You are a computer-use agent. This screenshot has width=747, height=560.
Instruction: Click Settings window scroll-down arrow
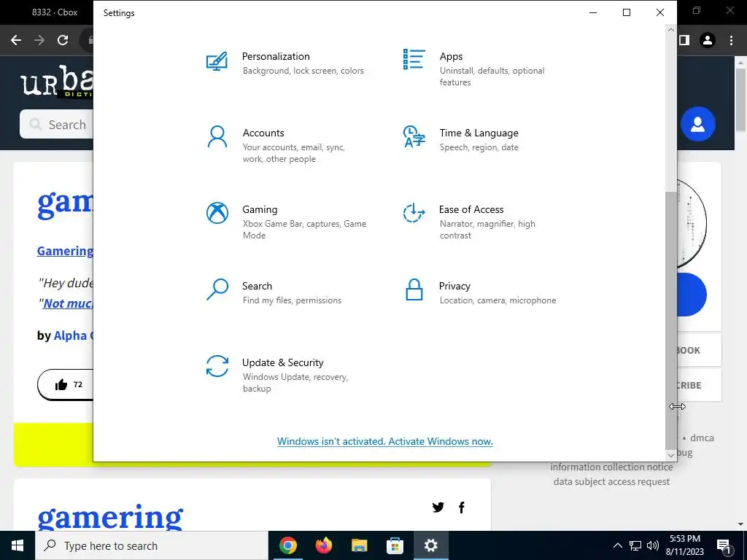pyautogui.click(x=671, y=455)
